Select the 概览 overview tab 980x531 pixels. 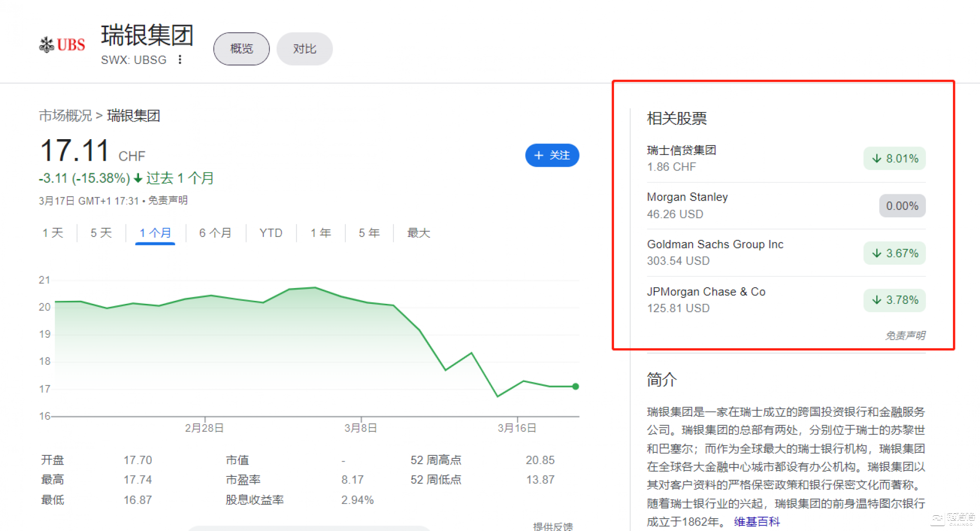pyautogui.click(x=241, y=49)
